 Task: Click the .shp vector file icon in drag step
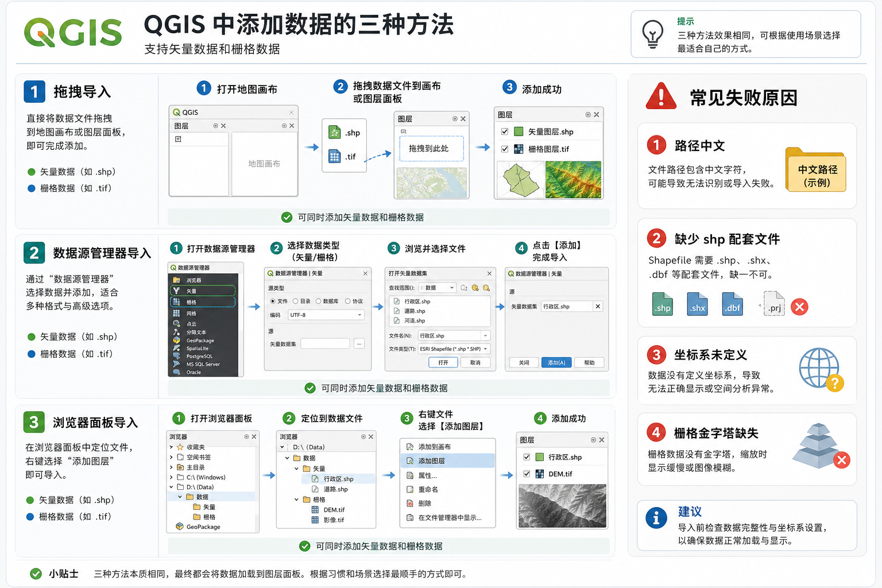[x=335, y=133]
